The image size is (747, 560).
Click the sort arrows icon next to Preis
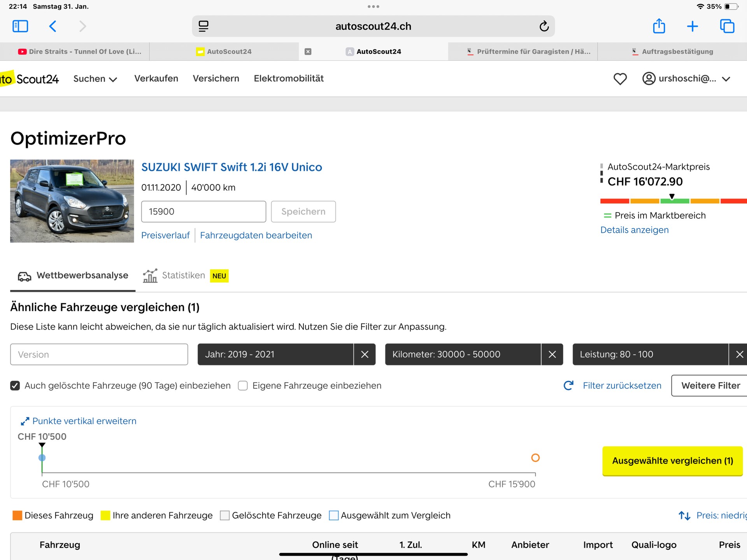[684, 516]
